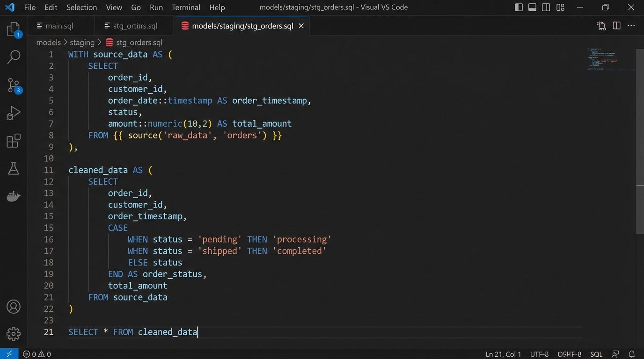Open the Search view icon
644x359 pixels.
(14, 57)
